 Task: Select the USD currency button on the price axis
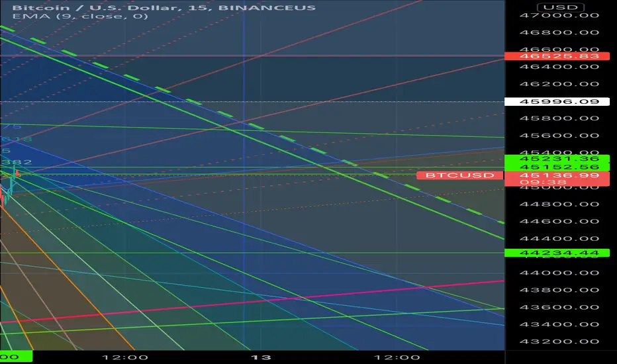pyautogui.click(x=561, y=7)
